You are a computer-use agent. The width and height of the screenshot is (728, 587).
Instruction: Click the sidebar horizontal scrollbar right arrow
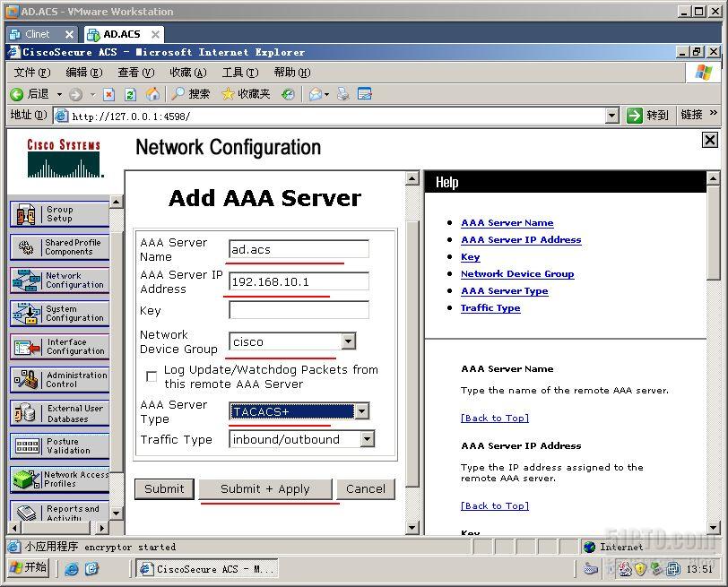(102, 528)
